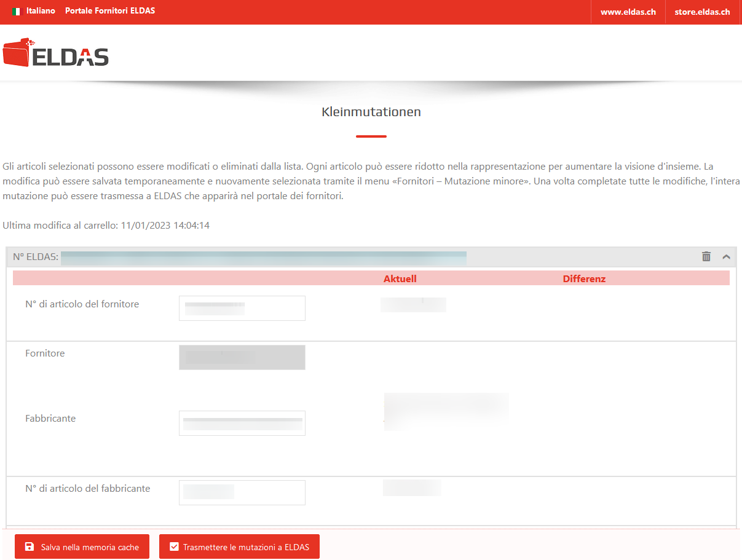Open Portale Fornitori ELDAS menu item

pyautogui.click(x=110, y=11)
